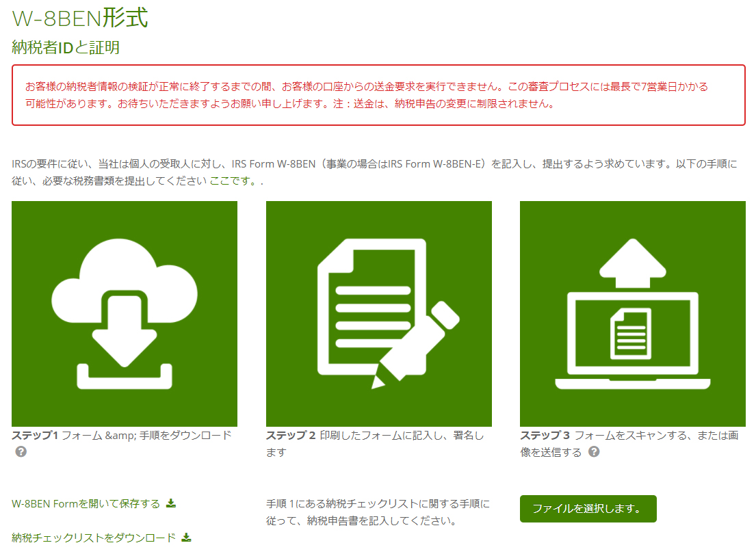
Task: Click the ファイルを選択します。 button
Action: coord(588,509)
